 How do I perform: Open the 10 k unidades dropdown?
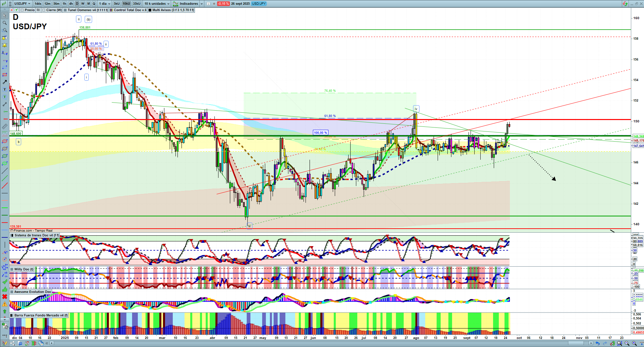pyautogui.click(x=157, y=4)
